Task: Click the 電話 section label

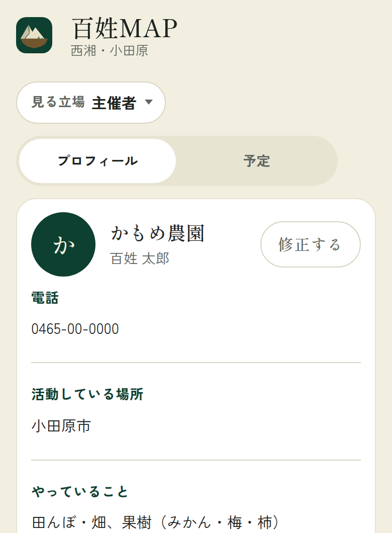Action: click(45, 298)
